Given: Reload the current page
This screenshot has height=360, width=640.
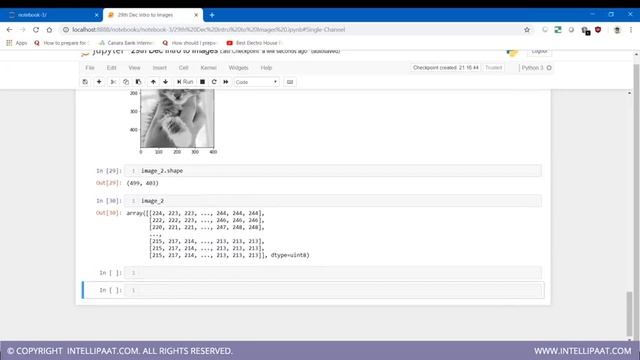Looking at the screenshot, I should (x=36, y=30).
